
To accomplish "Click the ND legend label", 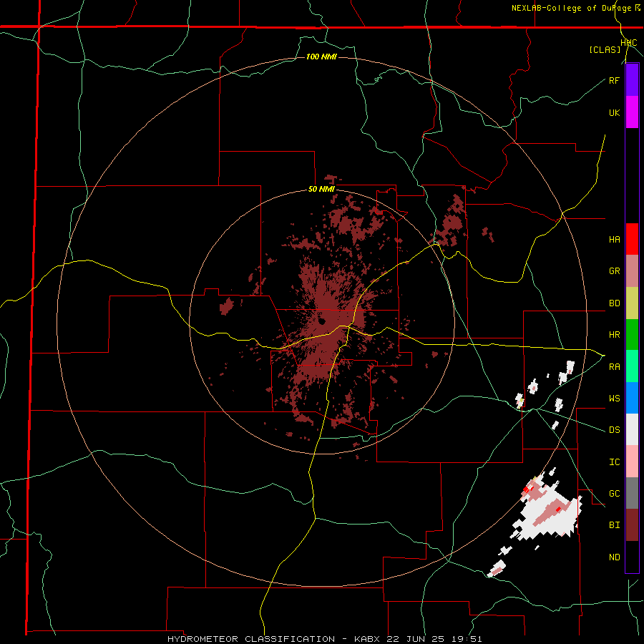I will 614,557.
